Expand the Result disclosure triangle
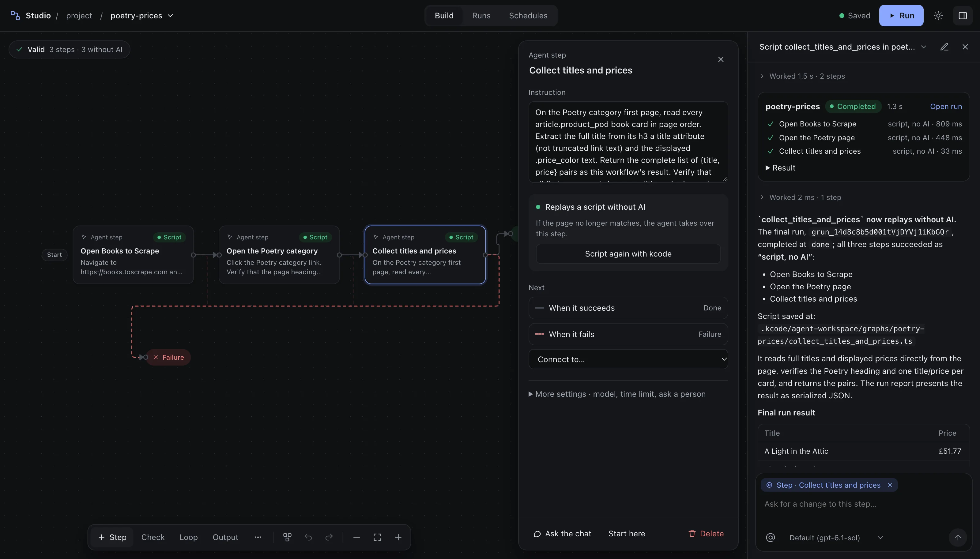Image resolution: width=980 pixels, height=559 pixels. click(x=780, y=168)
